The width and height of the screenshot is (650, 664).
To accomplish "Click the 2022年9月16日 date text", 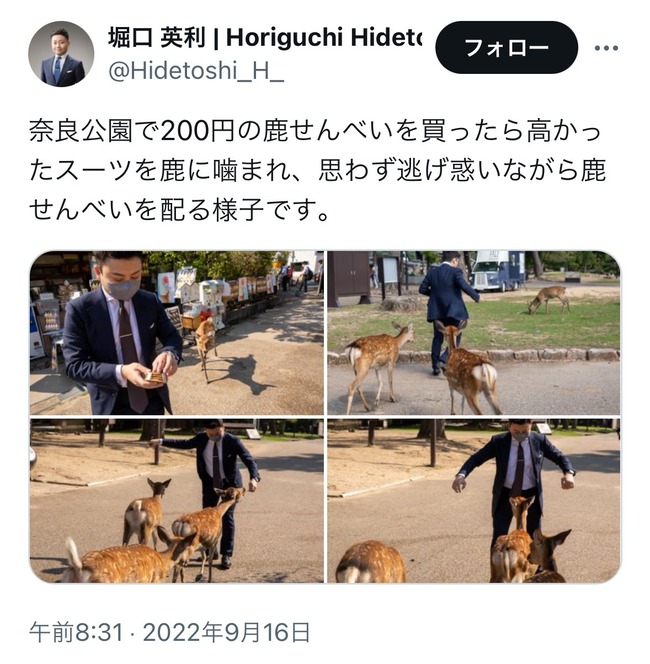I will click(226, 632).
